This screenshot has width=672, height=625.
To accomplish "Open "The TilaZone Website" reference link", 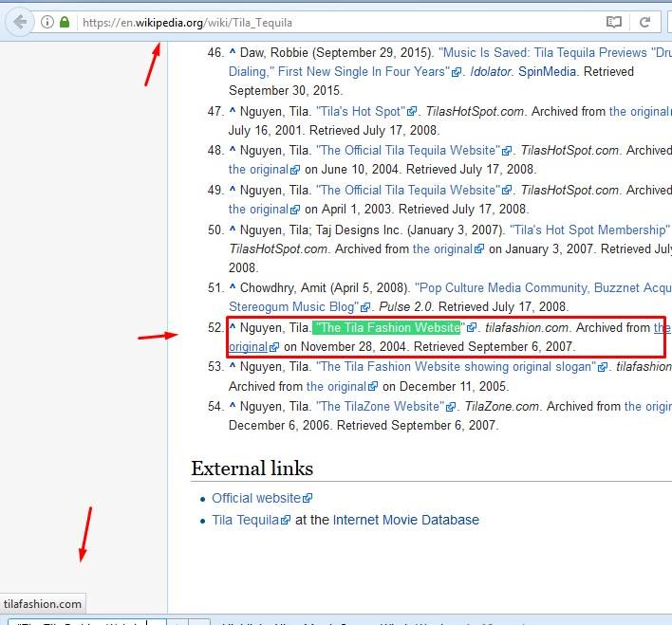I will pos(381,407).
